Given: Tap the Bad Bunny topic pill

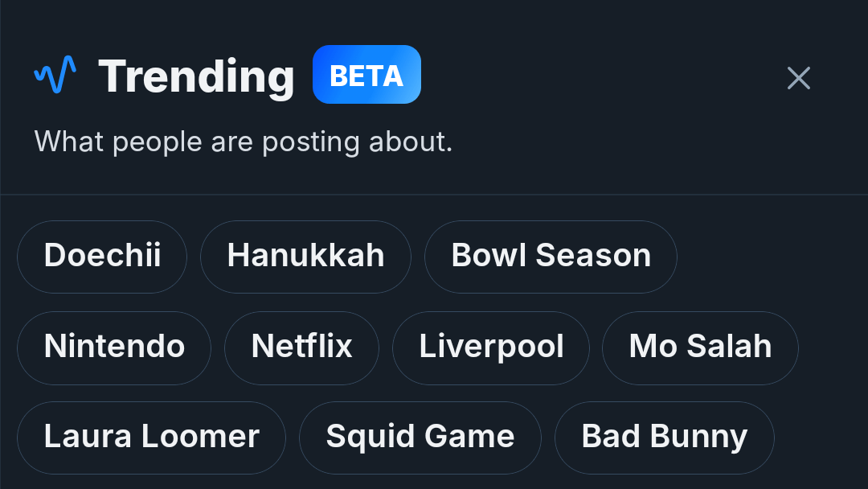Looking at the screenshot, I should point(664,438).
